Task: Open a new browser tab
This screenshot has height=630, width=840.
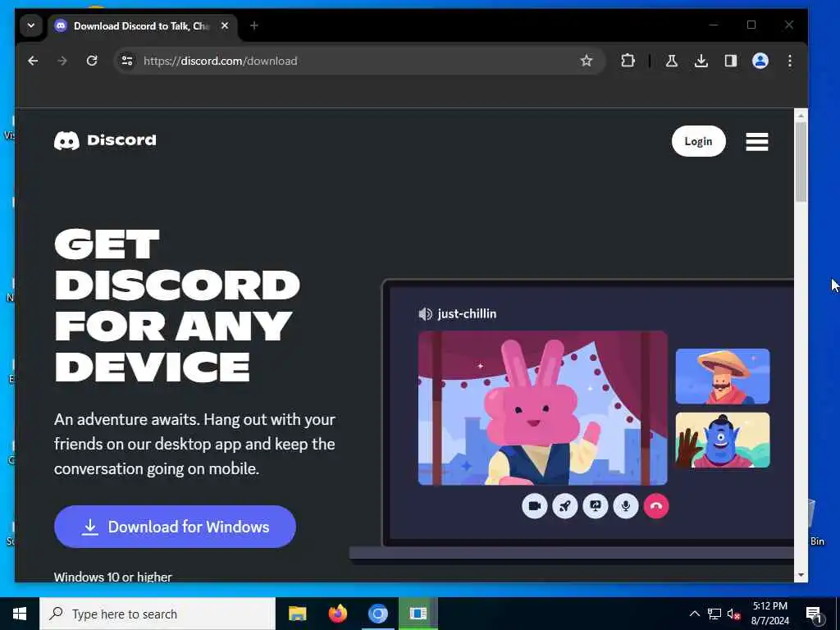Action: pyautogui.click(x=254, y=25)
